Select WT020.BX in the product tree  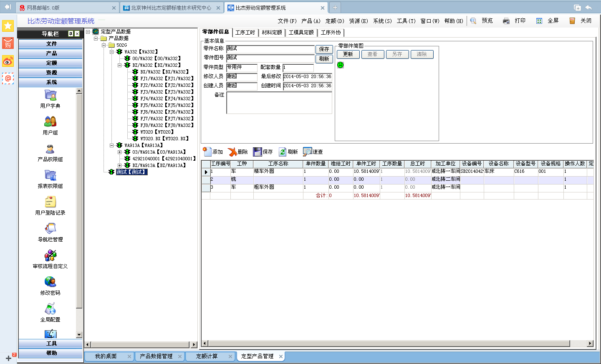164,139
